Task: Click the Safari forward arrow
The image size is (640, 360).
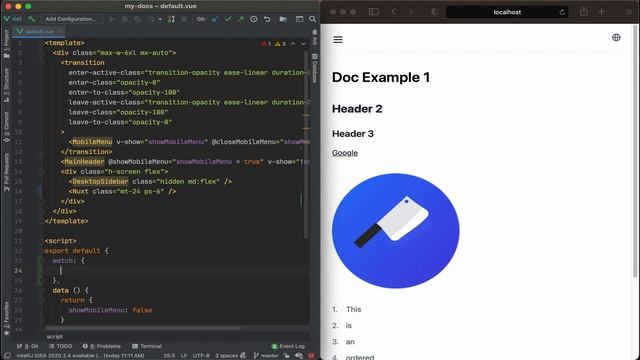Action: 411,12
